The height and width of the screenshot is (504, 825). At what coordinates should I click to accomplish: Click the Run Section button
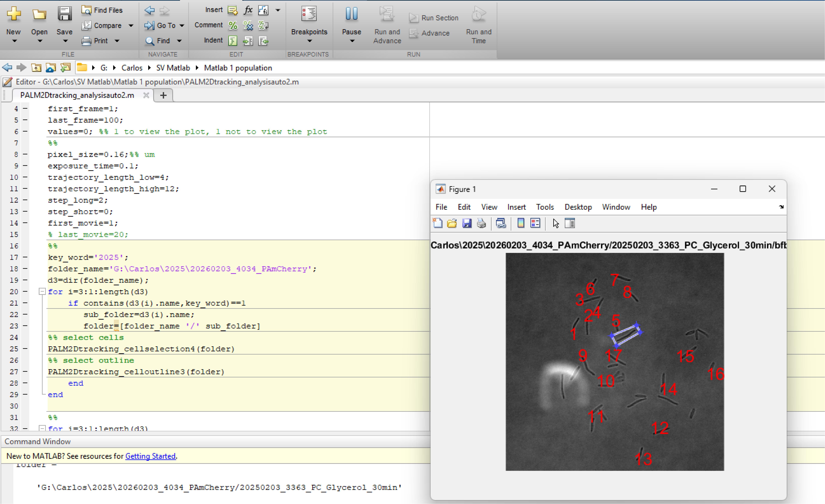point(434,18)
